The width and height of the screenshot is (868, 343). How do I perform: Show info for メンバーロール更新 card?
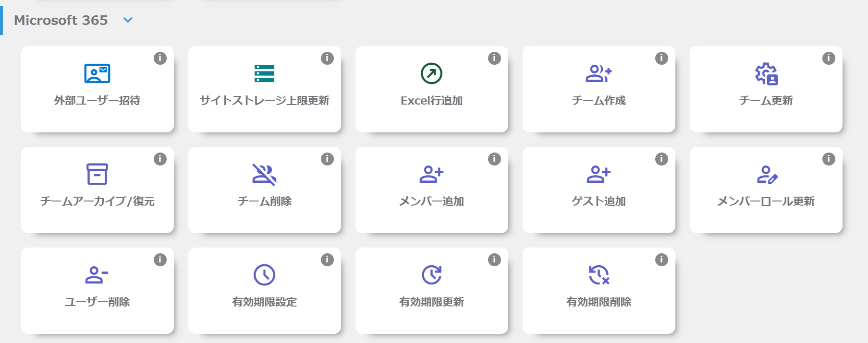(829, 159)
